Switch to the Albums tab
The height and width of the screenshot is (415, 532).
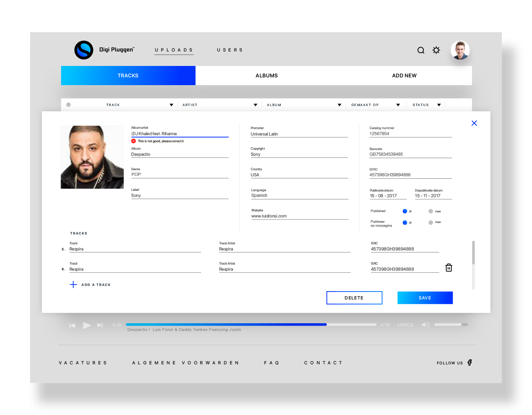[x=266, y=76]
